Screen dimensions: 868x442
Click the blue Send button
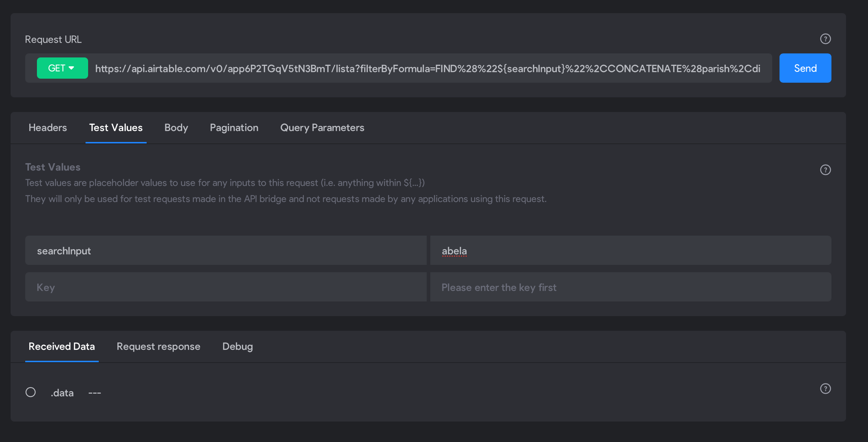(x=805, y=68)
